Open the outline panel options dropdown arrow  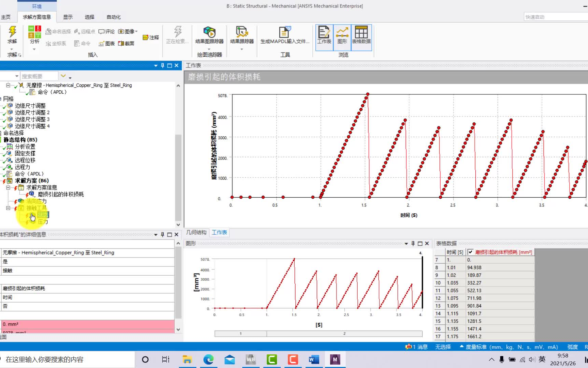pyautogui.click(x=156, y=65)
